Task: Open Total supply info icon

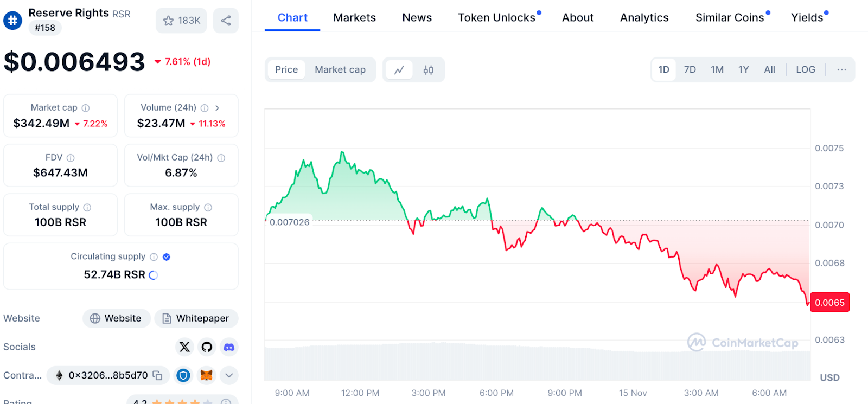Action: click(87, 207)
